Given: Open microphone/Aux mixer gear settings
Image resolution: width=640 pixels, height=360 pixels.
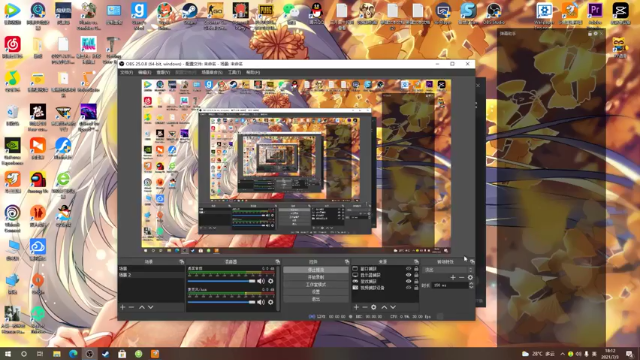Looking at the screenshot, I should point(271,302).
